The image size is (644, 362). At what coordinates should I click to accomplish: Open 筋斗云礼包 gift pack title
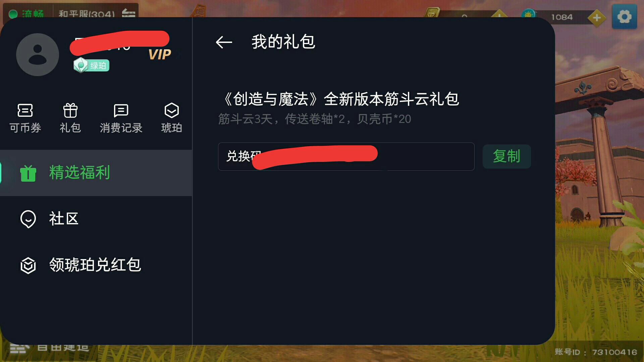pyautogui.click(x=340, y=99)
